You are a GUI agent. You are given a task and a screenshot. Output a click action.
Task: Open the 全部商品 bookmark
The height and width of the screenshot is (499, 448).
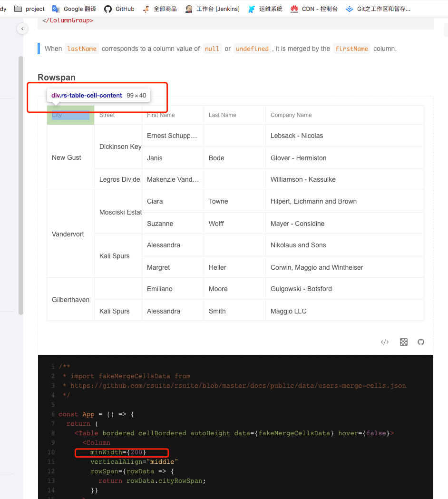[159, 9]
